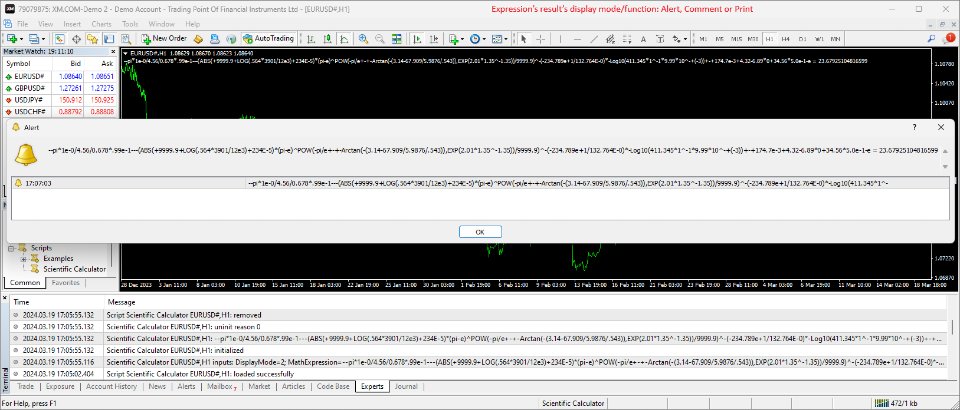The height and width of the screenshot is (410, 960).
Task: Expand the indicators dropdown arrow
Action: point(462,39)
